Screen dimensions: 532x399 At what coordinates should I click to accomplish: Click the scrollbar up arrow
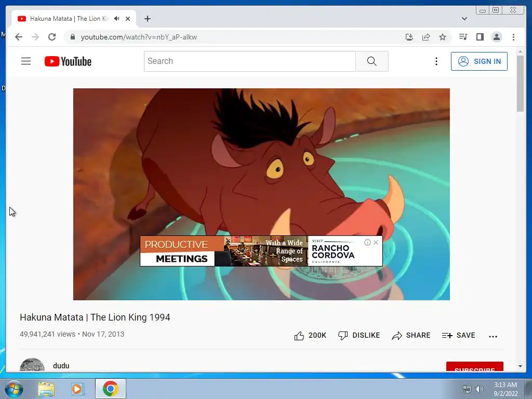[x=520, y=51]
